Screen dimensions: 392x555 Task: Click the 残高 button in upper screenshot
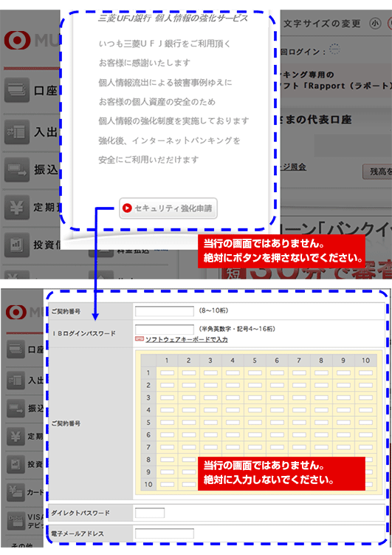click(x=377, y=171)
